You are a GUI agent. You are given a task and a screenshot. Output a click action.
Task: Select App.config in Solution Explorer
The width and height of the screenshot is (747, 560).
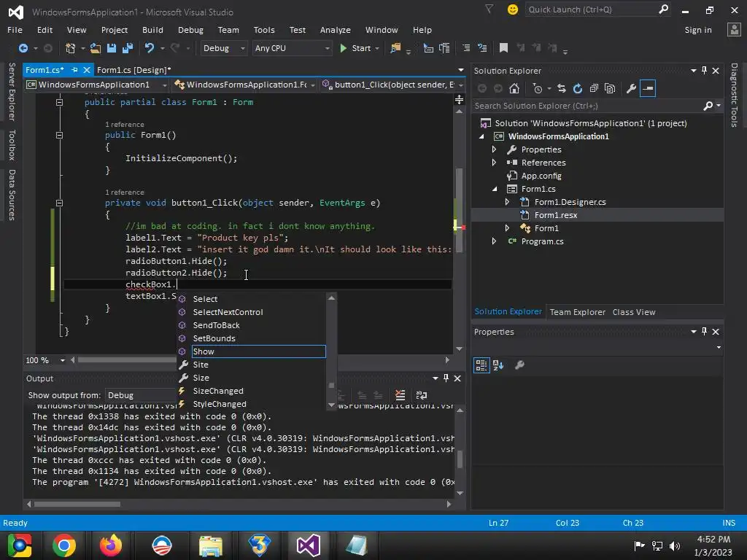(541, 176)
